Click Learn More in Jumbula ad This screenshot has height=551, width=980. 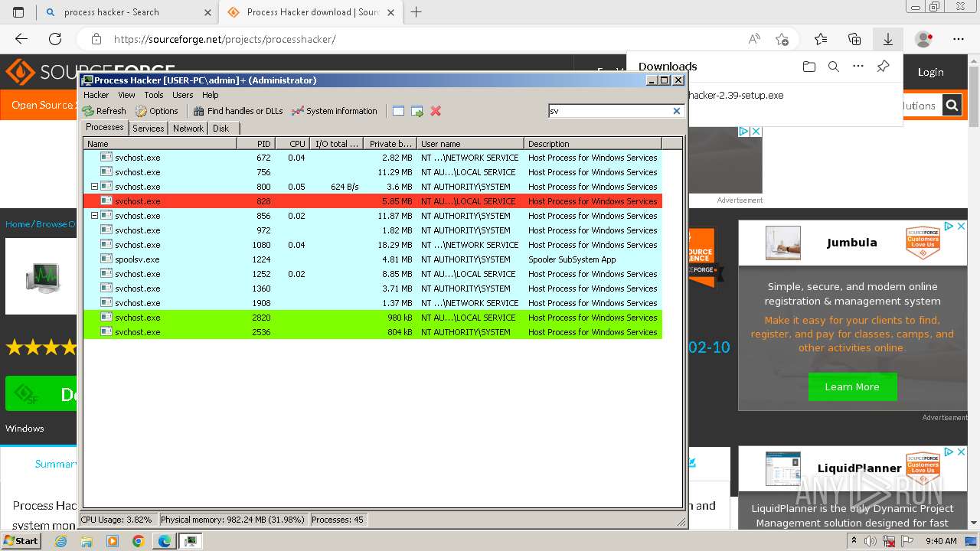(852, 386)
